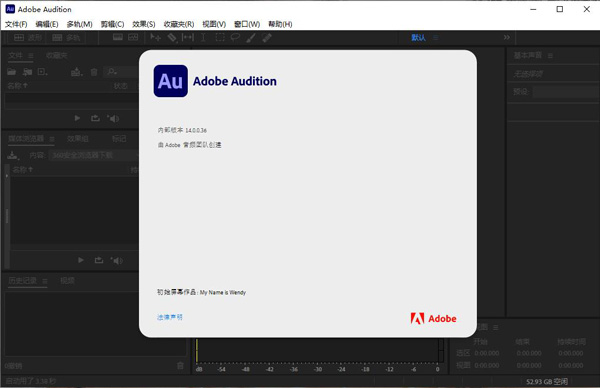Open the 预设 preset dropdown
The image size is (600, 388).
point(566,91)
